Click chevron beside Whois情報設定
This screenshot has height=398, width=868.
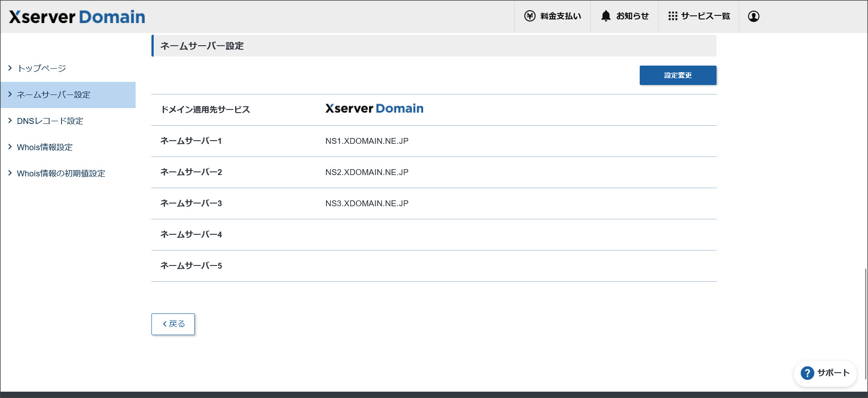pos(10,147)
